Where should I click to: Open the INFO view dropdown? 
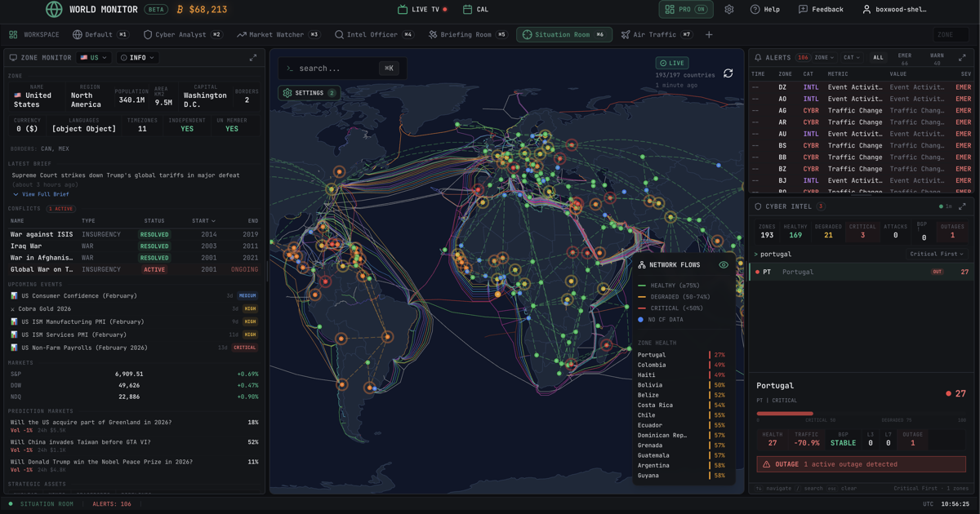(x=137, y=58)
